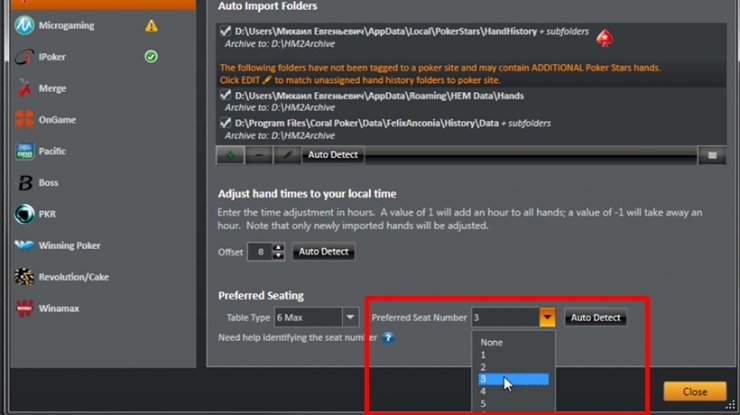Uncheck the HEM Data\Hands folder

click(x=226, y=95)
